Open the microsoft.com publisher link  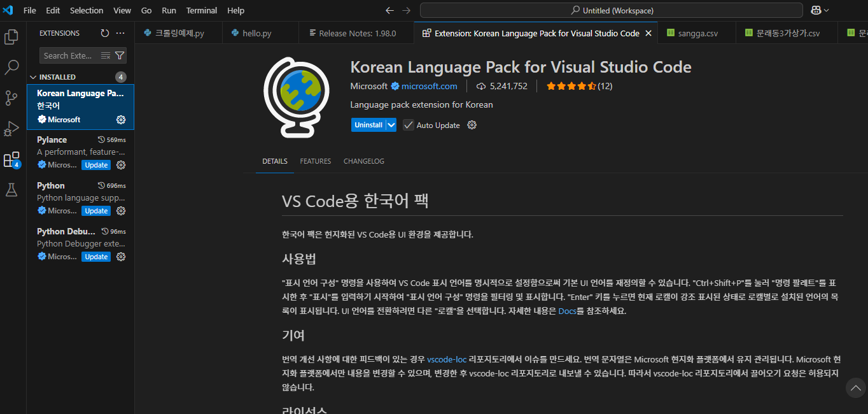coord(429,86)
